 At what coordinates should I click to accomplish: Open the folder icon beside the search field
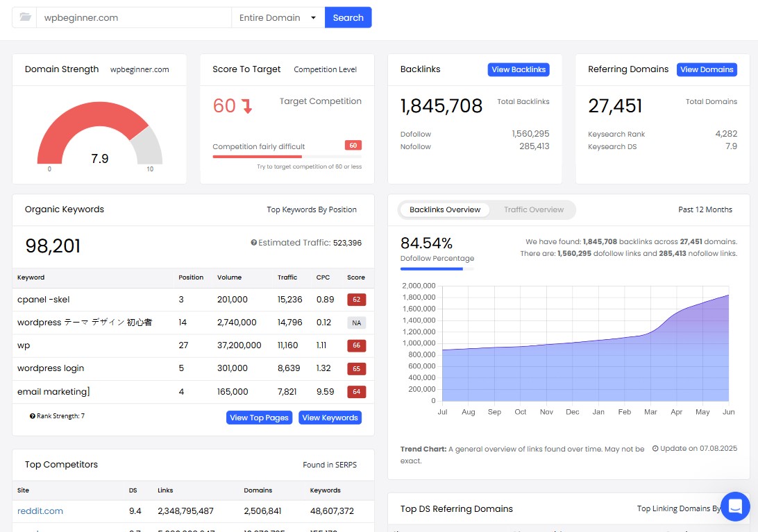click(25, 17)
